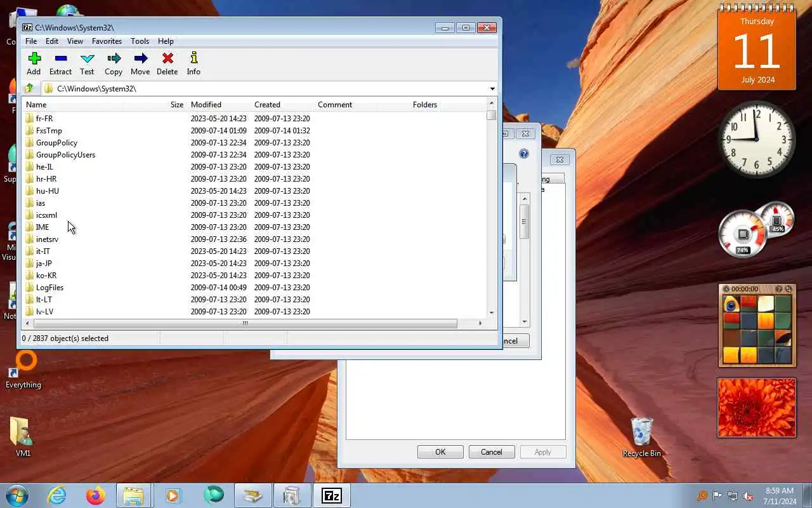The image size is (812, 508).
Task: Select the LogFiles folder icon
Action: click(29, 287)
